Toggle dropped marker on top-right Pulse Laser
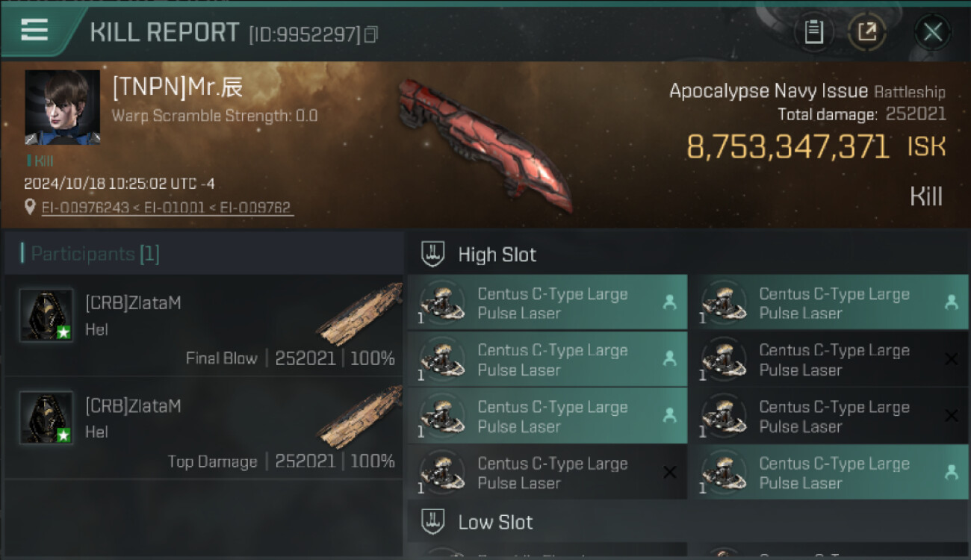Image resolution: width=971 pixels, height=560 pixels. coord(951,302)
